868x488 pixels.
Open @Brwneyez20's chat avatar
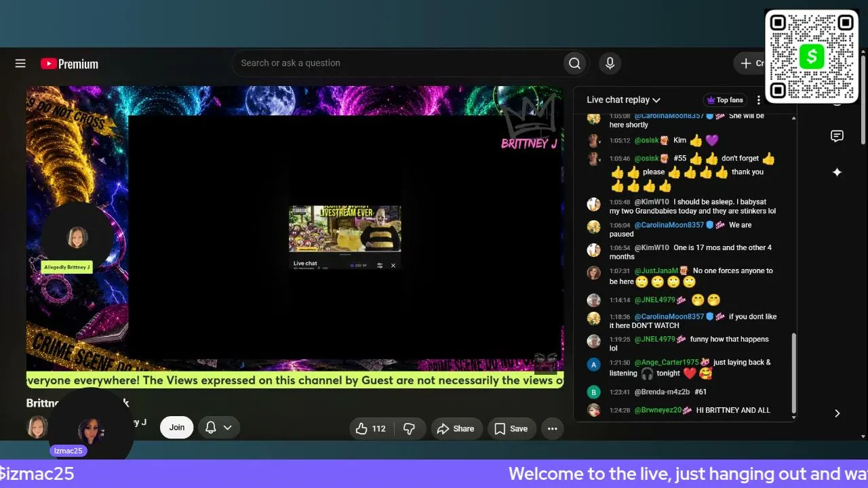(x=593, y=410)
